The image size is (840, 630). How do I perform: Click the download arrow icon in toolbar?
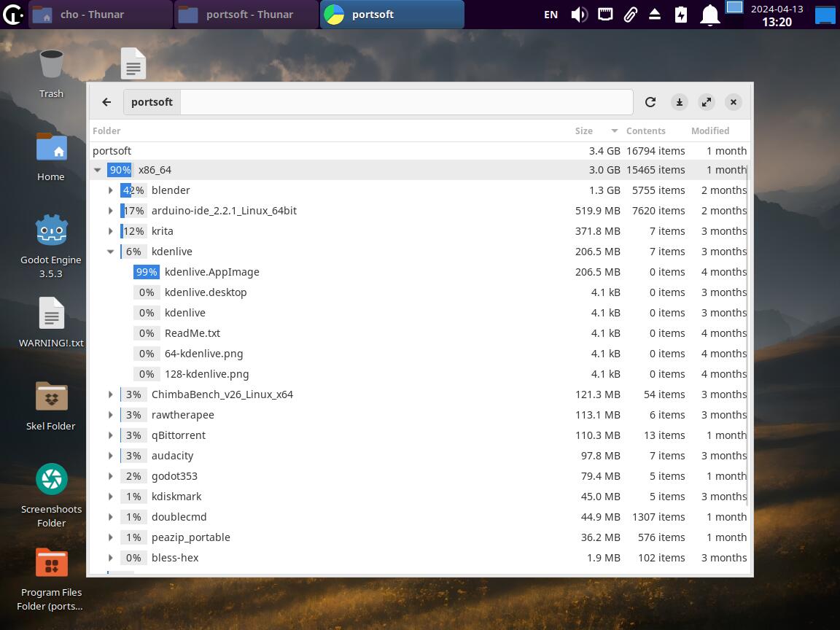[x=680, y=102]
